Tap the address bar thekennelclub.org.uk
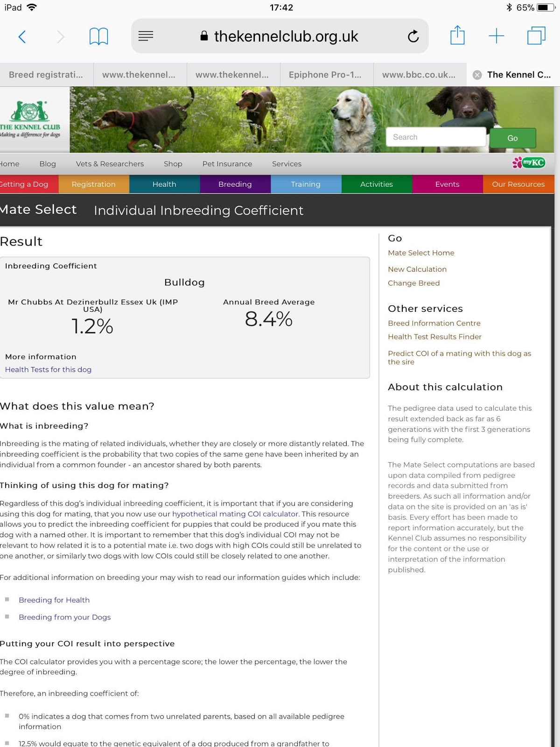The image size is (560, 747). pyautogui.click(x=280, y=36)
